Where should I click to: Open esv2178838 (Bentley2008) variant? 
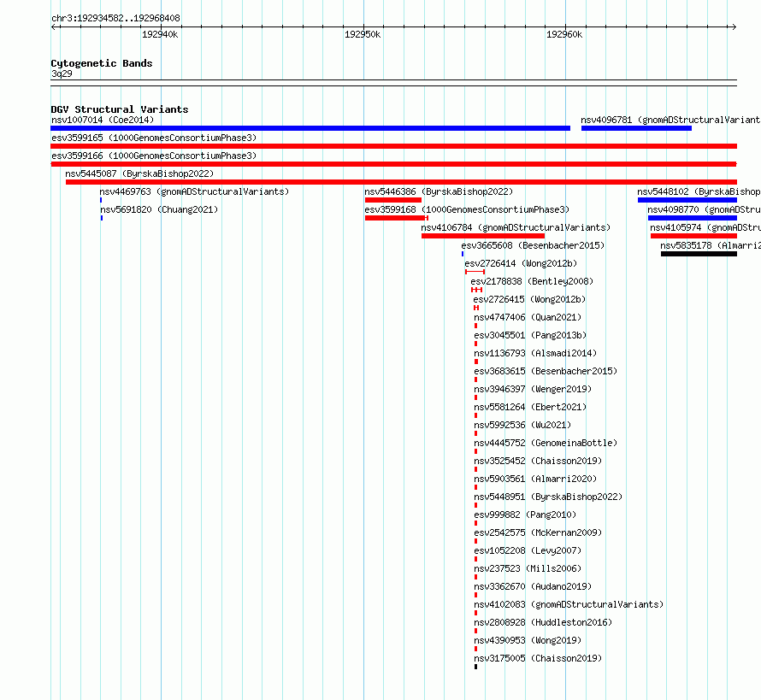click(532, 281)
